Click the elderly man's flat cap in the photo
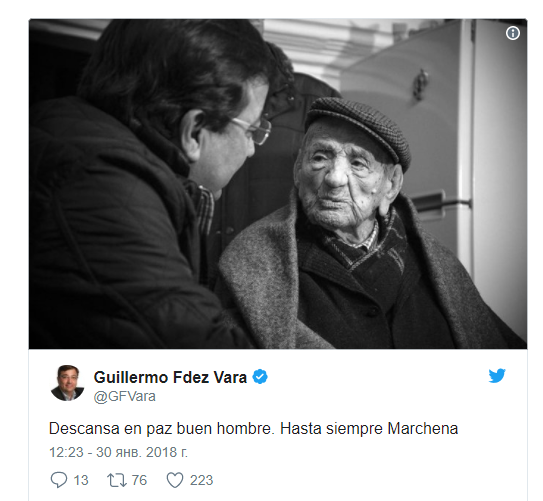This screenshot has width=543, height=501. [360, 128]
